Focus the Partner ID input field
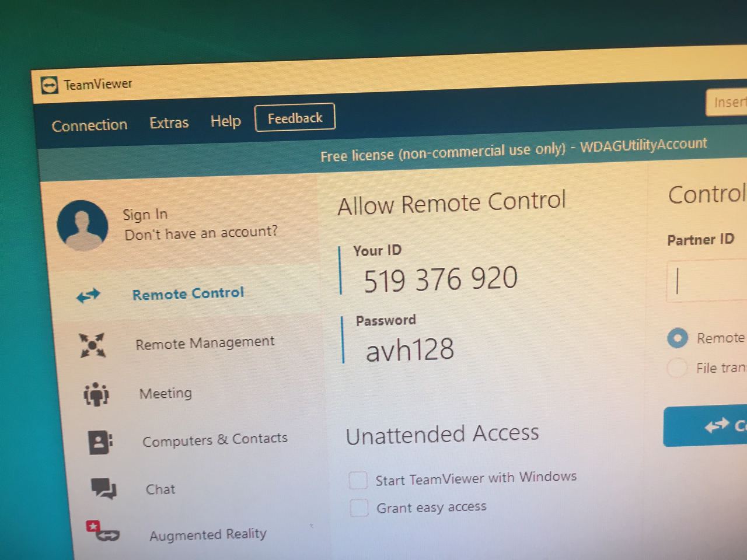 (x=707, y=281)
